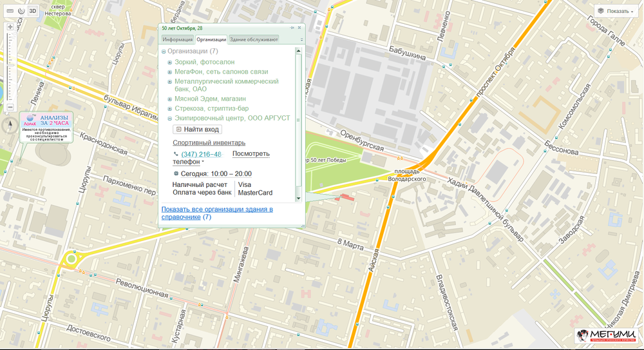Viewport: 644px width, 350px height.
Task: Open the Спортивный инвентарь category link
Action: point(209,142)
